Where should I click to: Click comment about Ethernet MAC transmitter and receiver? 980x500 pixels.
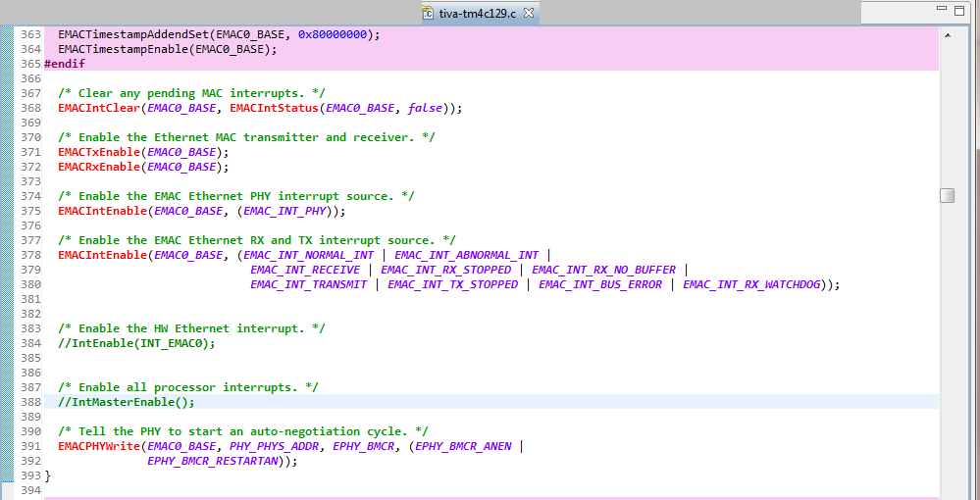[x=247, y=137]
